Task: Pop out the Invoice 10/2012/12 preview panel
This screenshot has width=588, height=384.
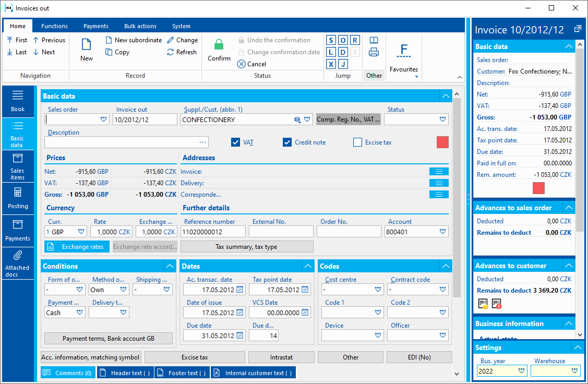Action: tap(578, 29)
